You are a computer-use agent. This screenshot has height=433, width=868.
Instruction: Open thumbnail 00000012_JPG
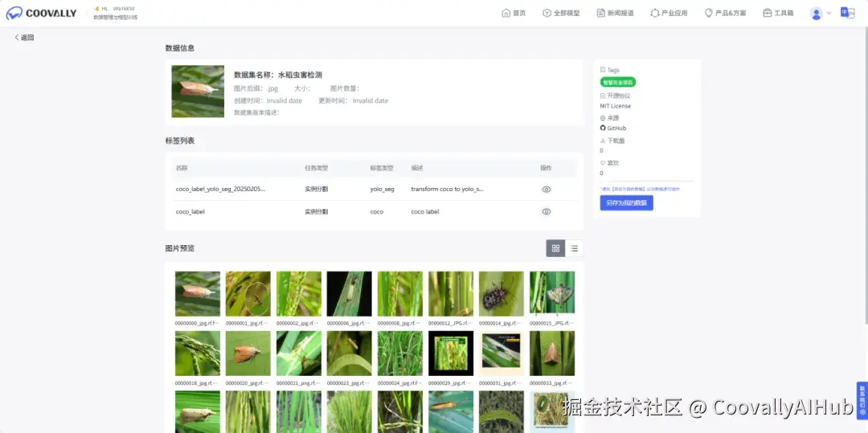pos(451,294)
